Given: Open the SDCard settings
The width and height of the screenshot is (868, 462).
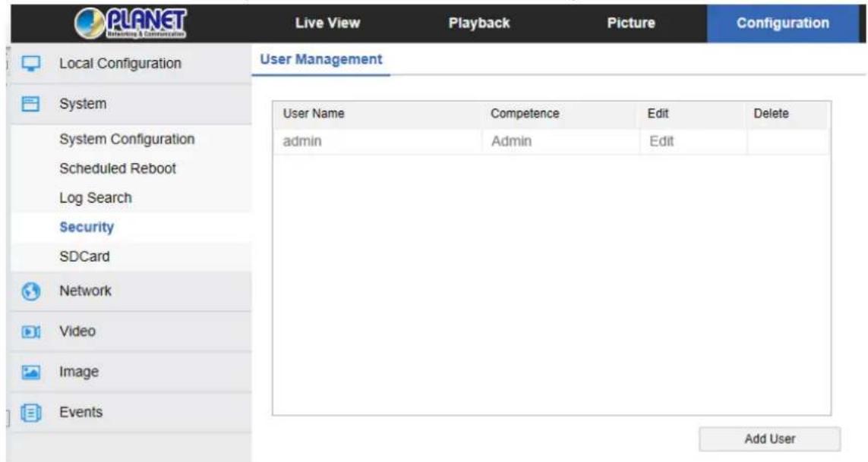Looking at the screenshot, I should (x=84, y=256).
